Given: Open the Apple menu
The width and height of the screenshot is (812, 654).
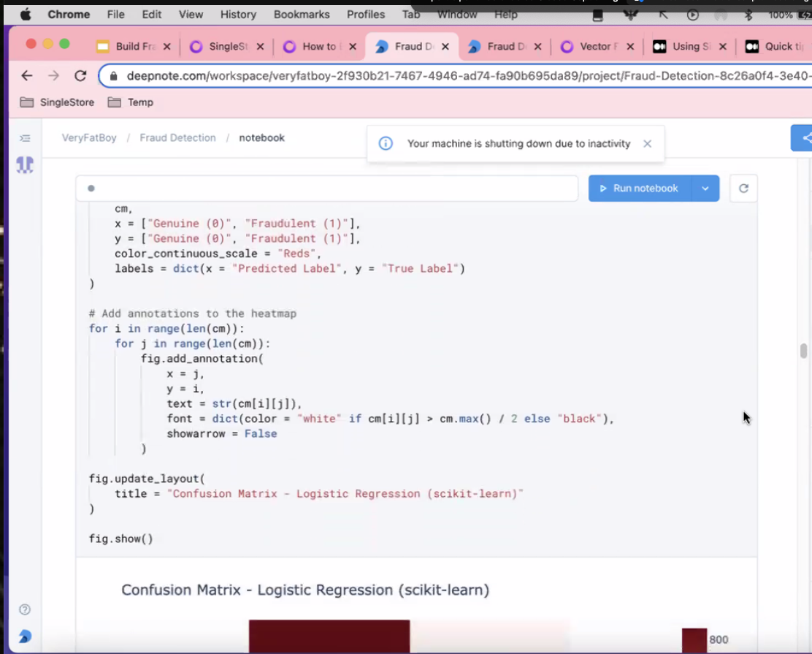Looking at the screenshot, I should tap(26, 15).
